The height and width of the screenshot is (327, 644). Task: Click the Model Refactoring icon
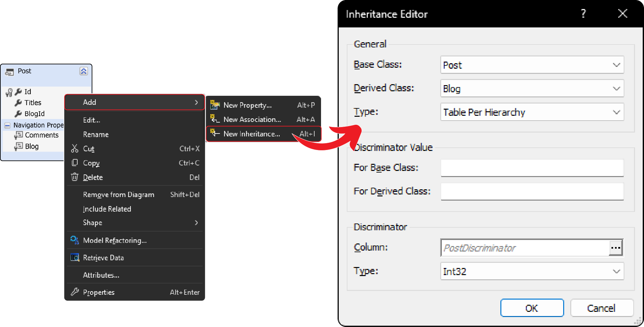pyautogui.click(x=74, y=240)
